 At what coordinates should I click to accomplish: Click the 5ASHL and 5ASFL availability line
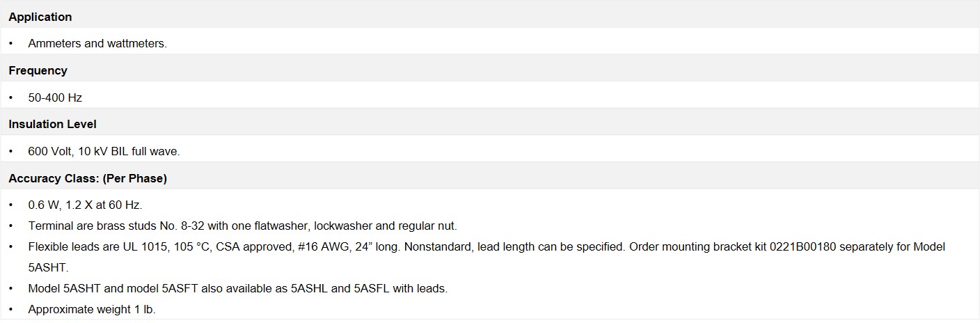click(x=237, y=288)
